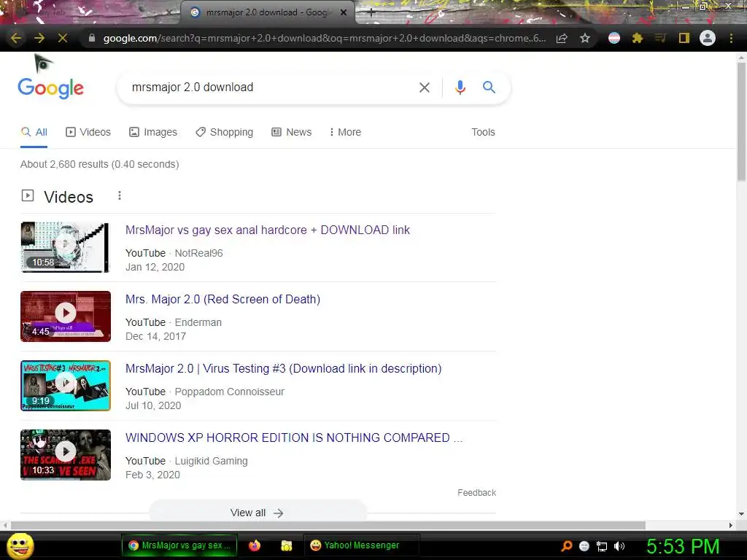Click the site lock icon in address bar
The image size is (747, 560).
92,38
